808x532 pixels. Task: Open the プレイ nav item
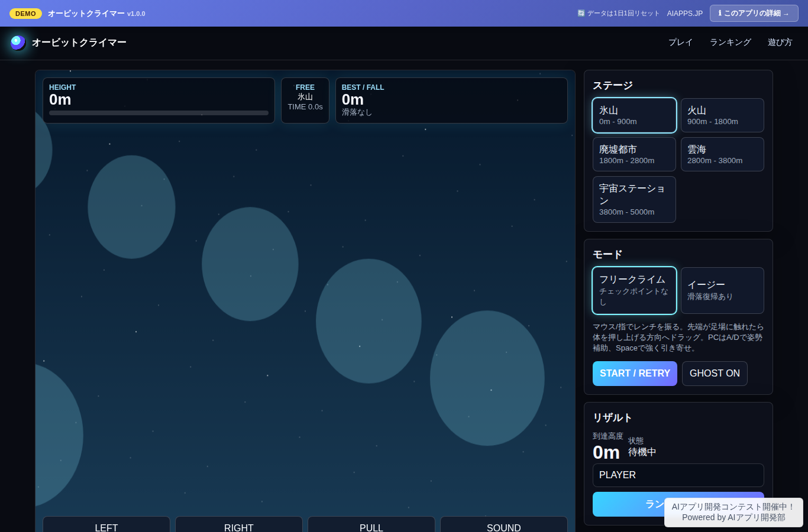pos(680,43)
